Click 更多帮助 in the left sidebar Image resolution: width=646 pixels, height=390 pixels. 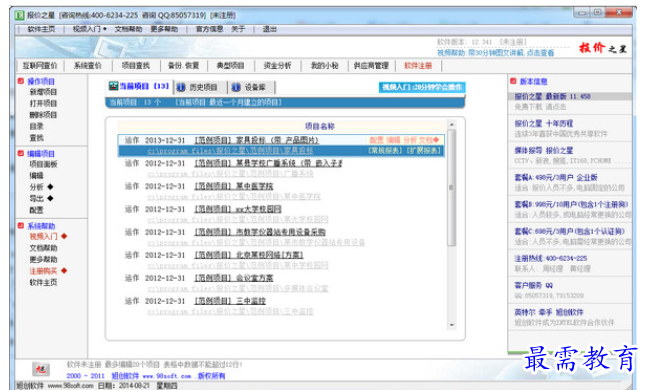(x=43, y=259)
